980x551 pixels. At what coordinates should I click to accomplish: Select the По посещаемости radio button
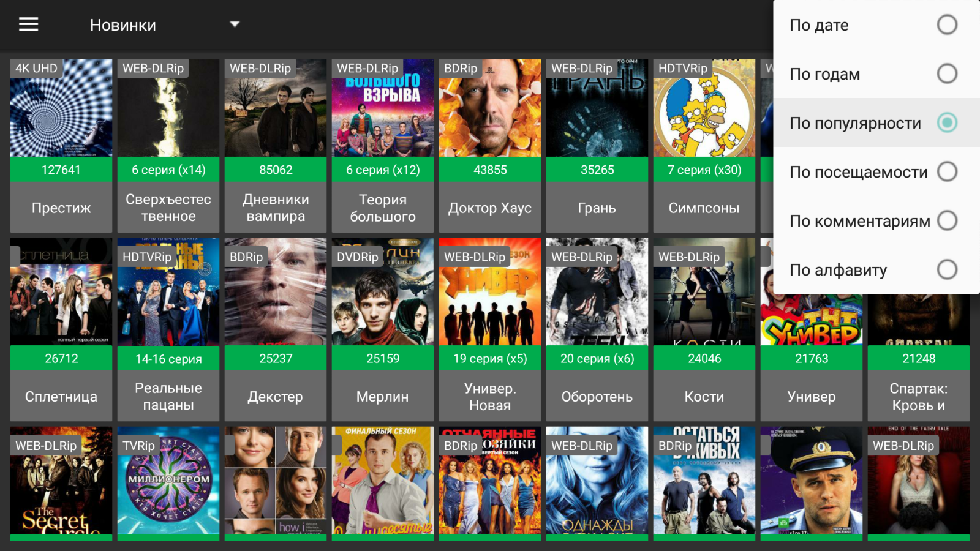tap(947, 171)
